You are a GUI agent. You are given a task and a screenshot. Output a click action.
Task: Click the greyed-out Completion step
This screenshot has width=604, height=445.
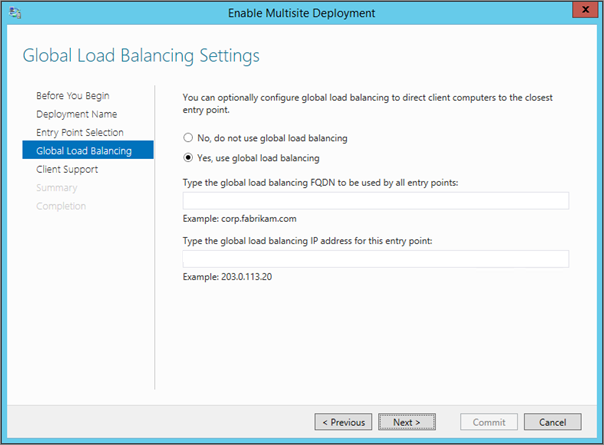[61, 206]
